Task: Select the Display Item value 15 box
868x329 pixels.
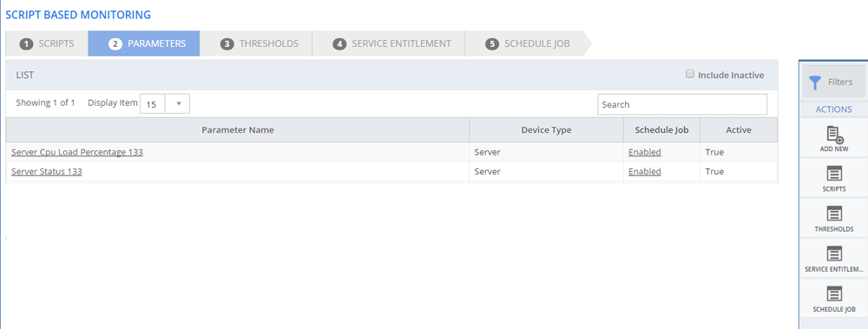Action: (153, 103)
